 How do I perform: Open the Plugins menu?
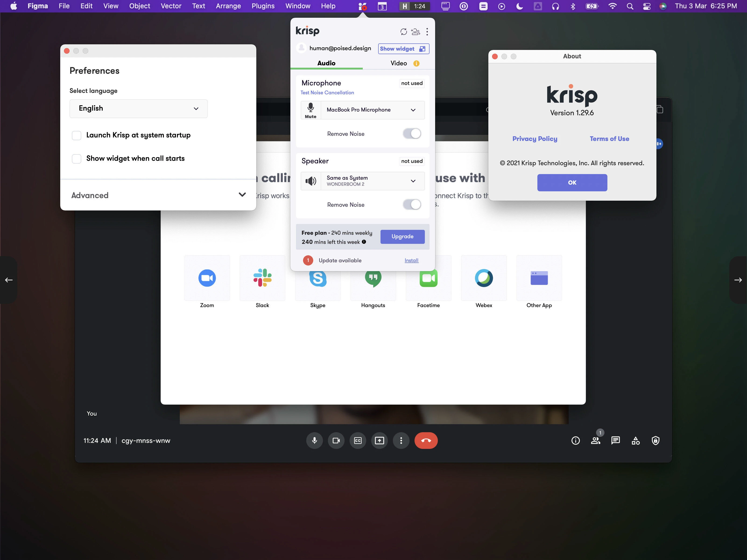point(263,6)
